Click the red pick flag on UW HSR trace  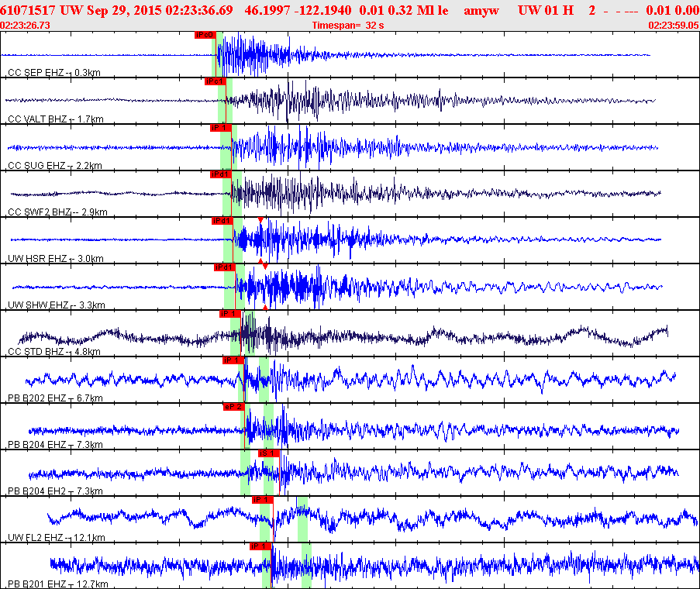click(222, 221)
